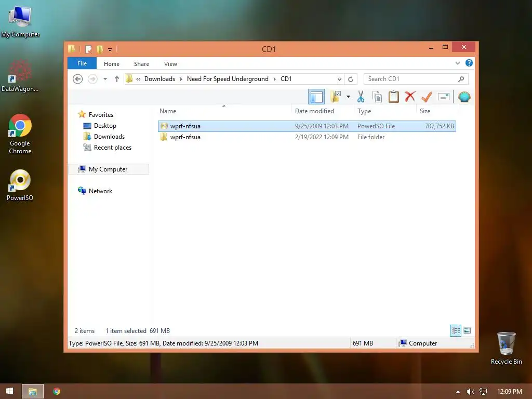The height and width of the screenshot is (399, 532).
Task: Click the search magnifier icon
Action: click(461, 79)
